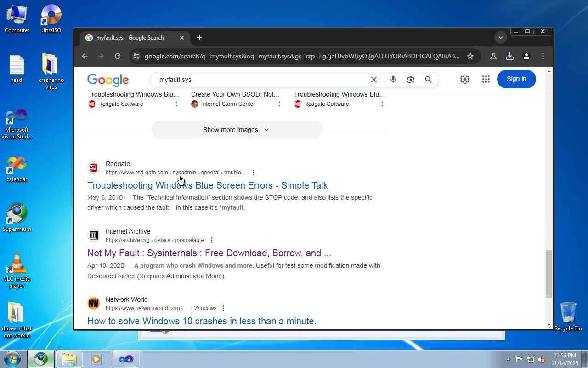Open Windows Explorer from the taskbar
This screenshot has height=368, width=588.
click(x=69, y=359)
